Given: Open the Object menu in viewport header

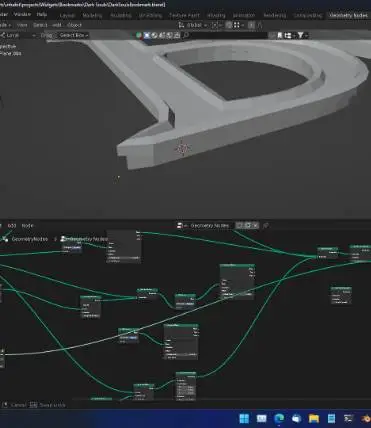Looking at the screenshot, I should tap(74, 25).
